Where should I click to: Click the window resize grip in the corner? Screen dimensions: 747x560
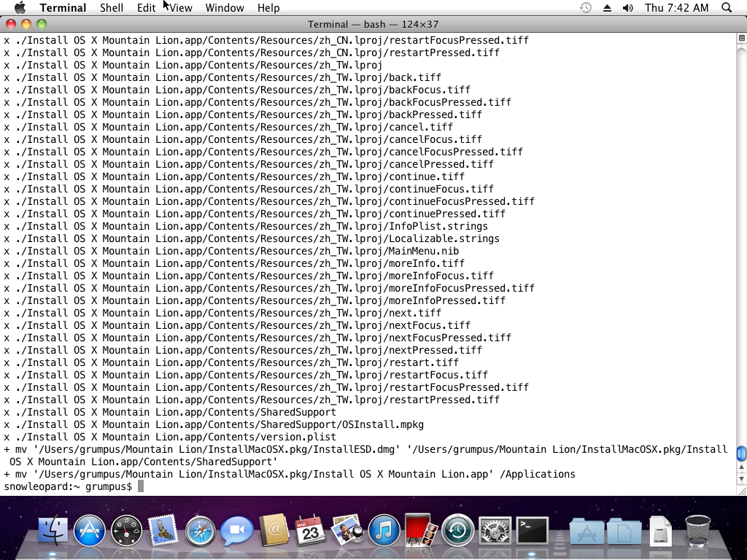741,491
